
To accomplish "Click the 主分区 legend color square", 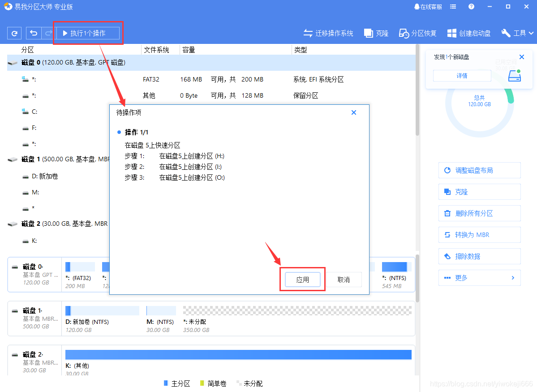I will (x=165, y=383).
